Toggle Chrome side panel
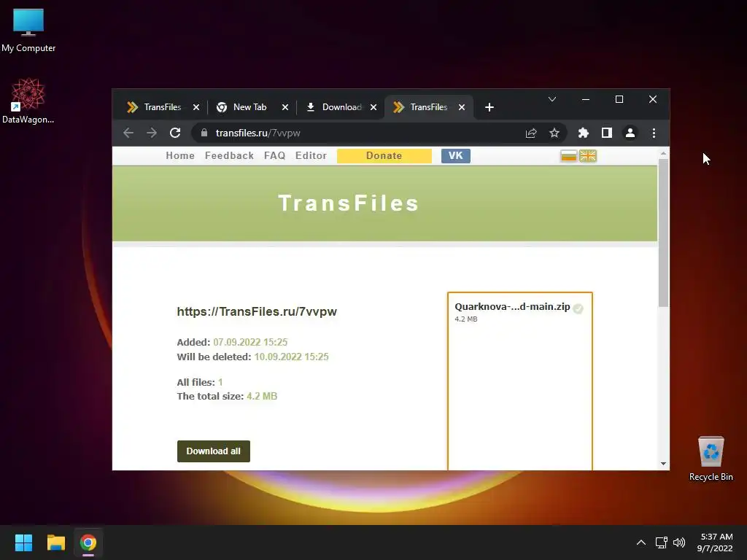Image resolution: width=747 pixels, height=560 pixels. click(606, 133)
